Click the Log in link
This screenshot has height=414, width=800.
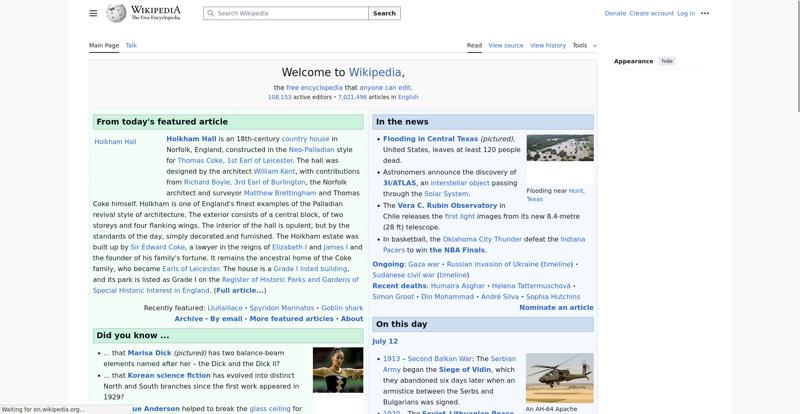[x=686, y=13]
